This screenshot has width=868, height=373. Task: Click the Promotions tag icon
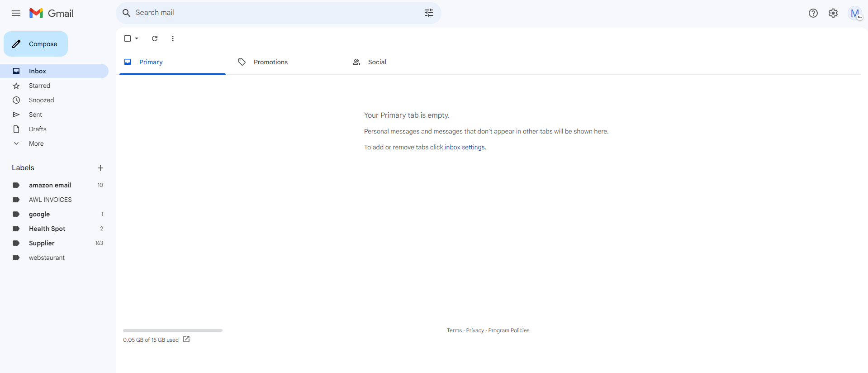pyautogui.click(x=242, y=62)
